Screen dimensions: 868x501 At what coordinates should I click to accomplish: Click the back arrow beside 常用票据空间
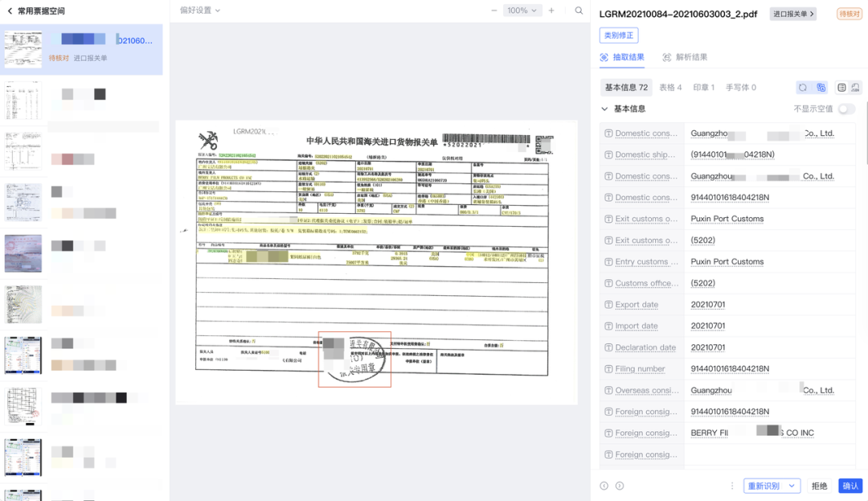click(x=10, y=11)
